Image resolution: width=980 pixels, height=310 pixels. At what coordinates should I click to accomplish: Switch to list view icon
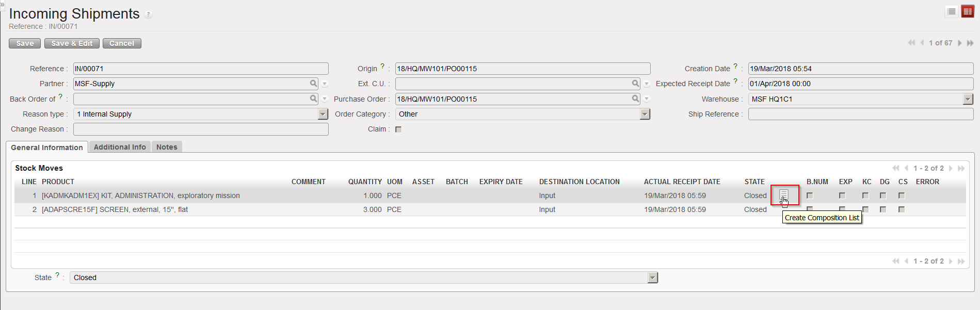[x=952, y=11]
